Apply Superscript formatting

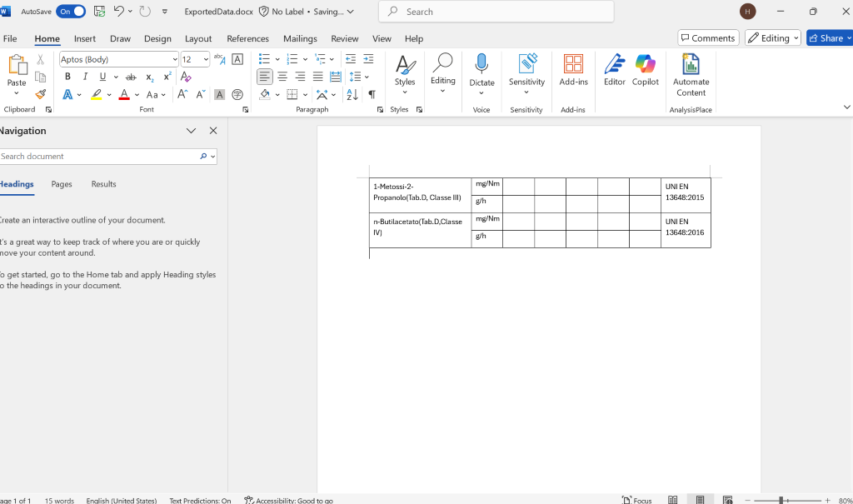click(x=167, y=77)
